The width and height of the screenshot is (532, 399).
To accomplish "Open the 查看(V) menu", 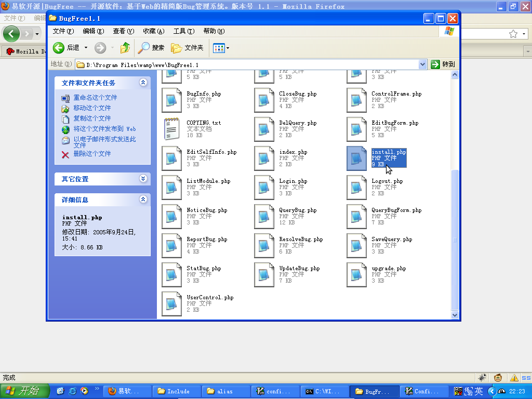I will coord(124,31).
